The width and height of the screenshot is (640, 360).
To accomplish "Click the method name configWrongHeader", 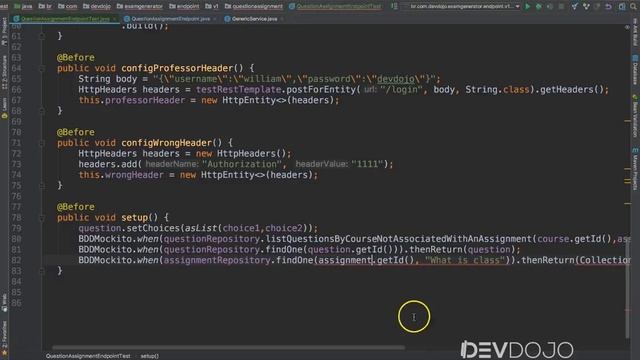I will 167,143.
